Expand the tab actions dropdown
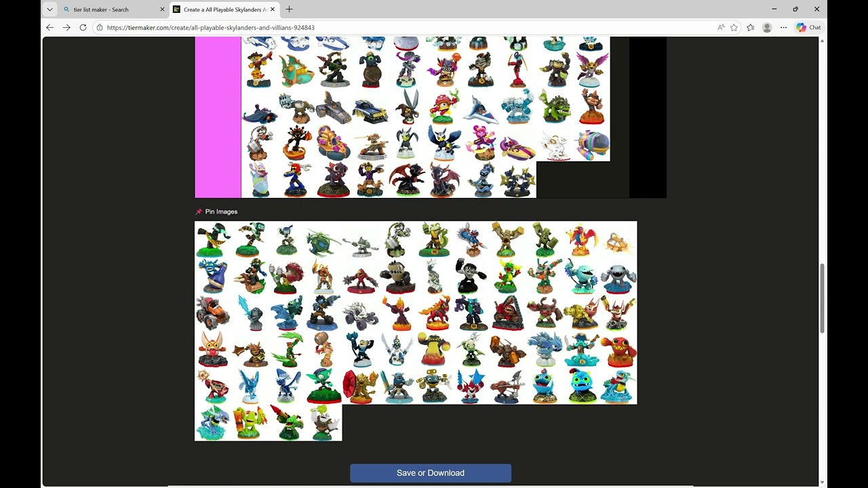 tap(50, 9)
